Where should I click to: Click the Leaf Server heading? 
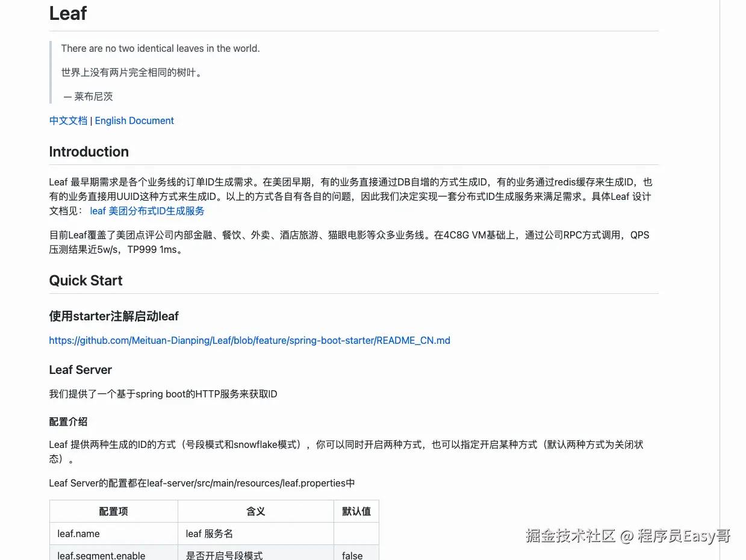[x=81, y=370]
